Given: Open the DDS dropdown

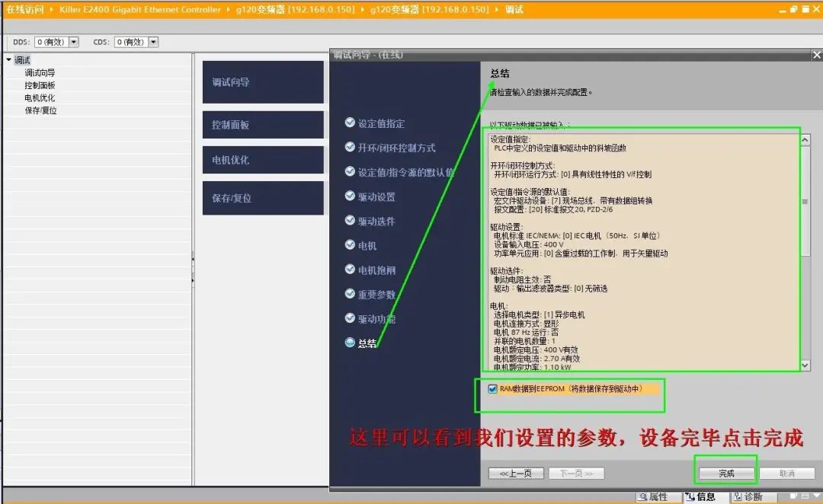Looking at the screenshot, I should 73,42.
